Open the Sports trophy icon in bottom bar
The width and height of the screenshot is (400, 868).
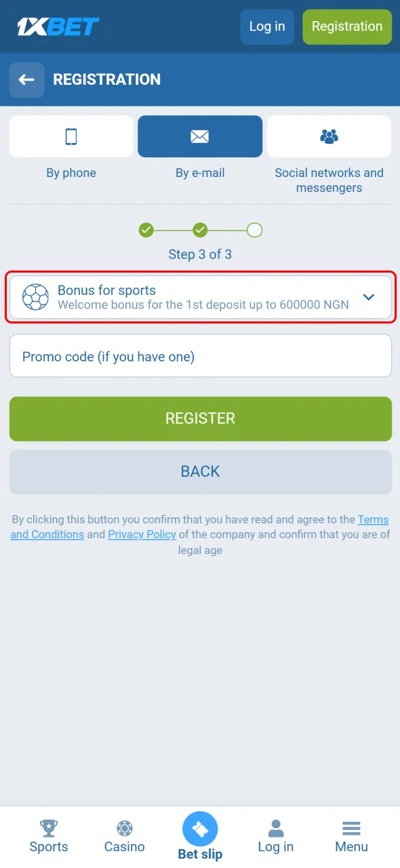click(48, 828)
